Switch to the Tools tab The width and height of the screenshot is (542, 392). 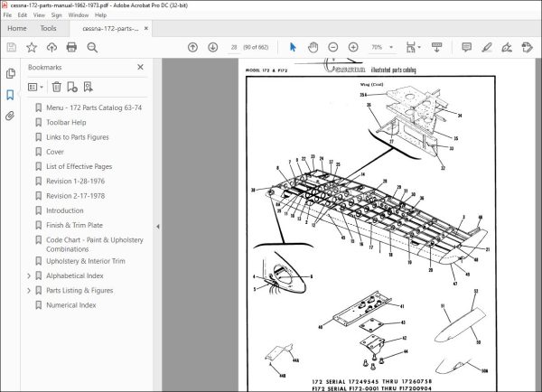click(x=48, y=28)
